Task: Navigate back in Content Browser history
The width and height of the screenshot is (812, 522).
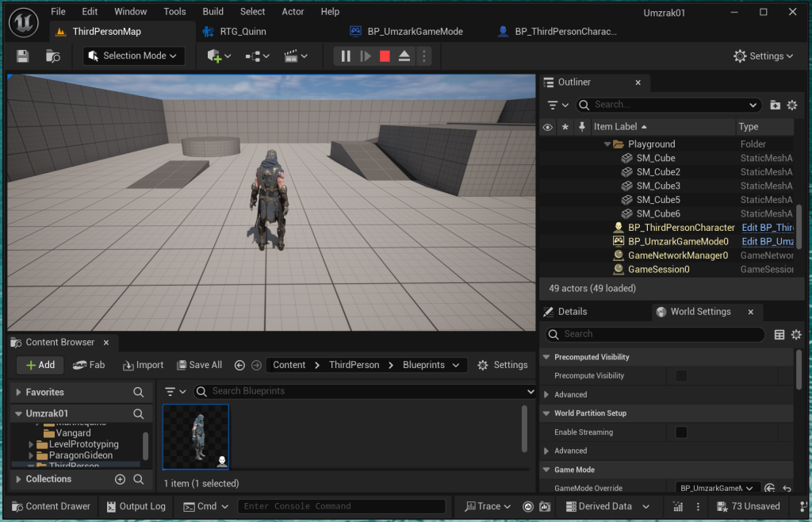Action: pos(239,365)
